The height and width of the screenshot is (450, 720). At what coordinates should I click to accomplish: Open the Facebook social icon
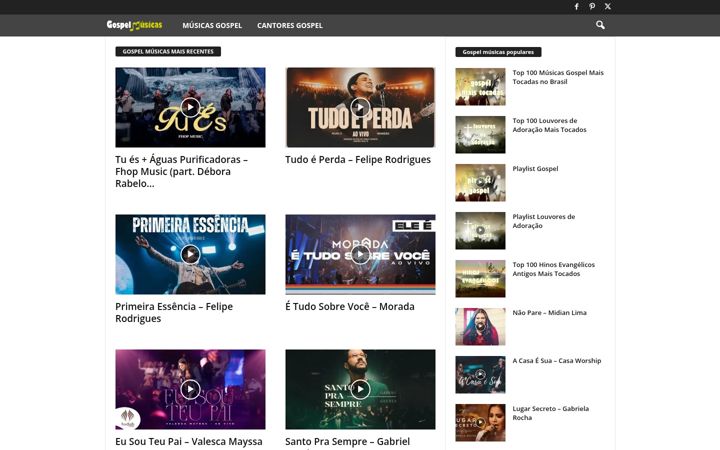click(x=576, y=6)
